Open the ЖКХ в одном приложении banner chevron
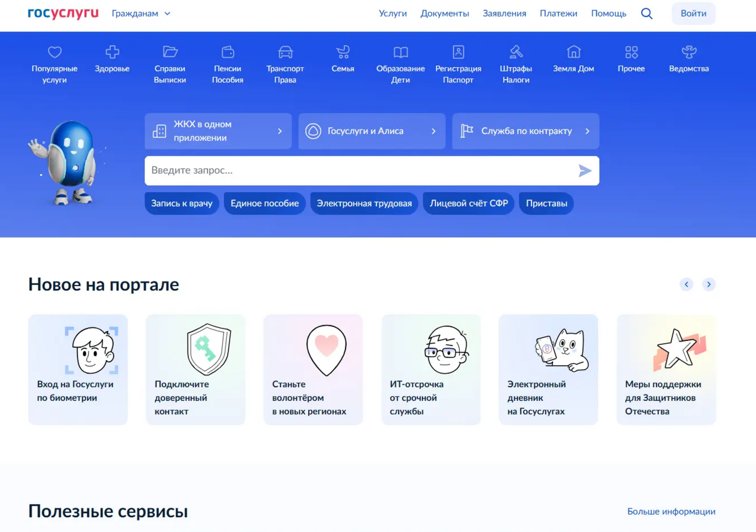This screenshot has width=756, height=532. [x=280, y=131]
